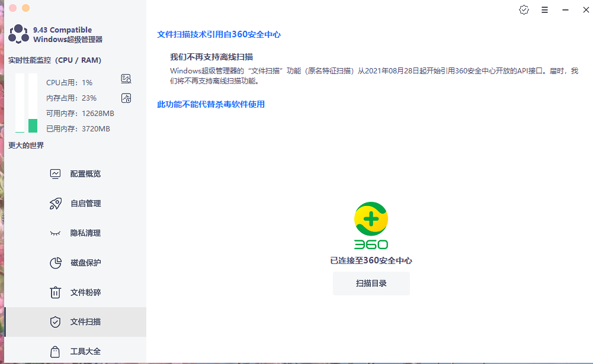Click the CPU usage bar gauge
Viewport: 593px width, 364px height.
tap(20, 103)
